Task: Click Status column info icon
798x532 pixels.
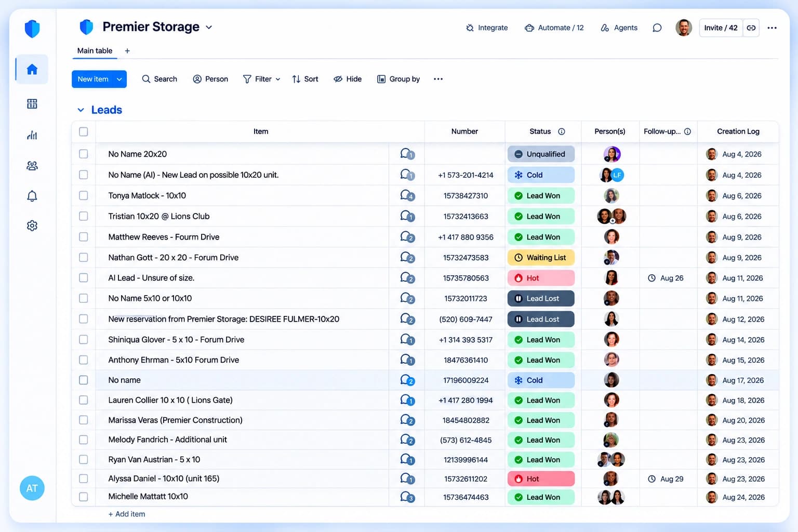Action: (562, 131)
